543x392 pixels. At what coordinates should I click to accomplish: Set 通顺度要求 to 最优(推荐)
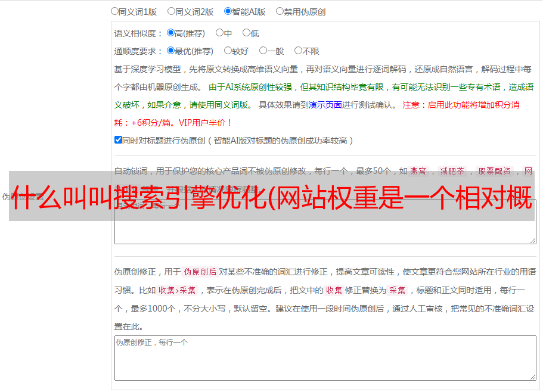pos(170,51)
